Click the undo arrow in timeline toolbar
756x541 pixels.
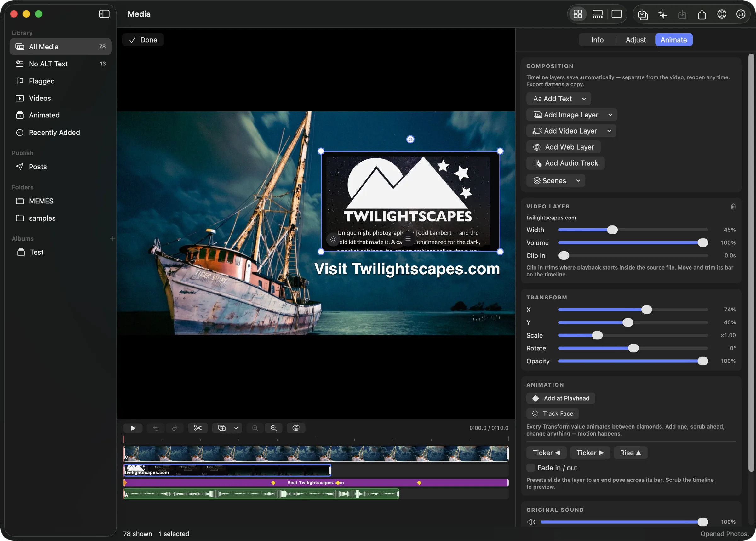156,428
